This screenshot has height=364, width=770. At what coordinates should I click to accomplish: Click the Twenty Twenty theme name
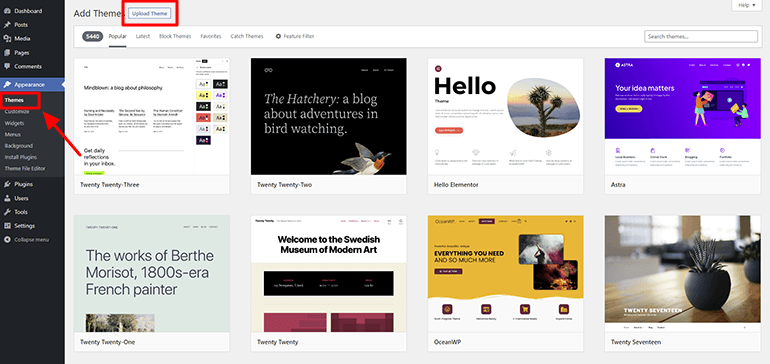[277, 342]
